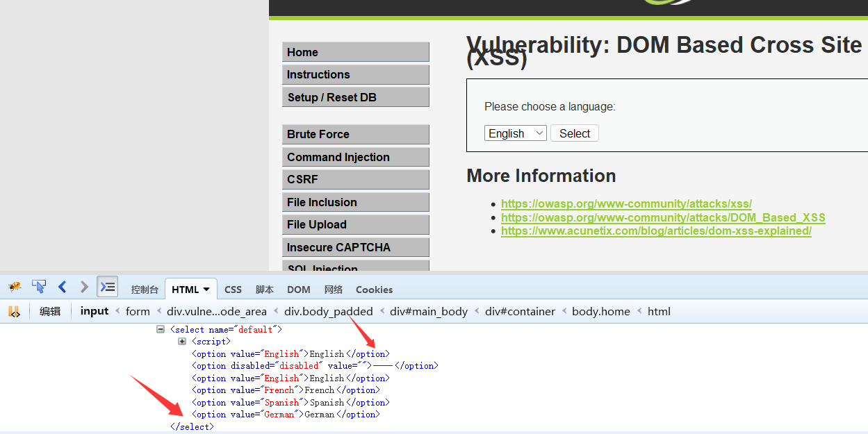
Task: Click the orange break-on-mutate icon
Action: [x=14, y=311]
